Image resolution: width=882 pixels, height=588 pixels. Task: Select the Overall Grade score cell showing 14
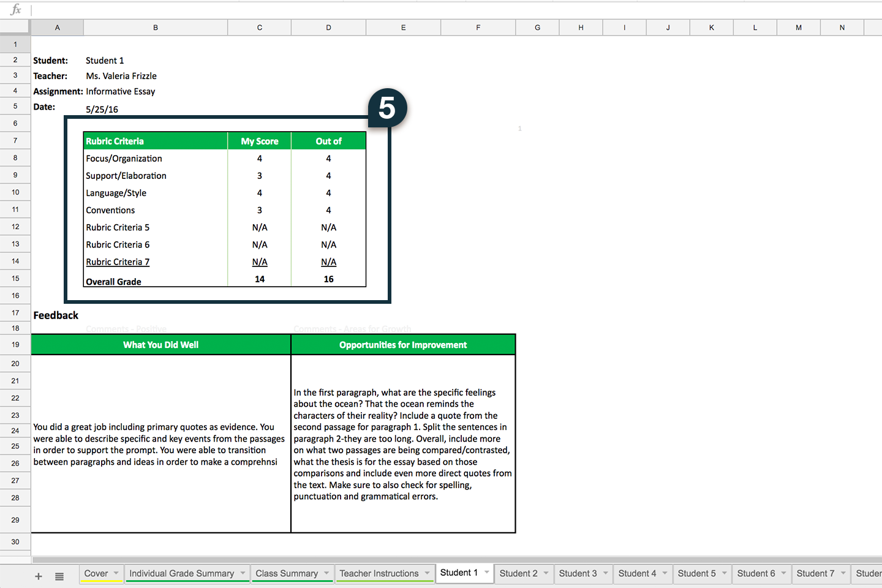point(260,279)
